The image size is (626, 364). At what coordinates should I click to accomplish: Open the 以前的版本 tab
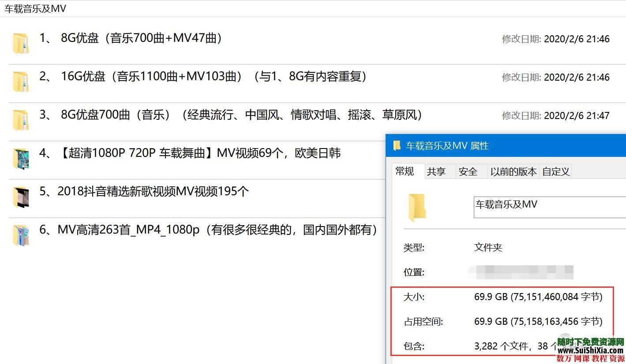[x=513, y=171]
